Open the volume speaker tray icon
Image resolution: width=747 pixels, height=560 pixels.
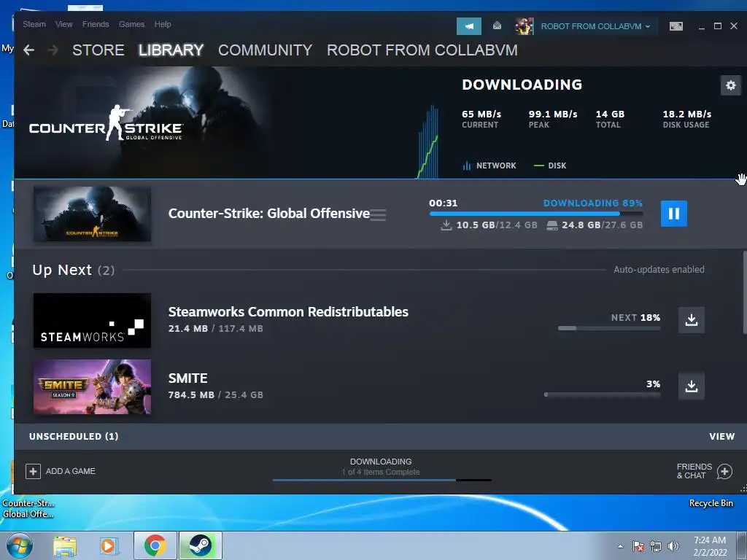click(x=673, y=546)
